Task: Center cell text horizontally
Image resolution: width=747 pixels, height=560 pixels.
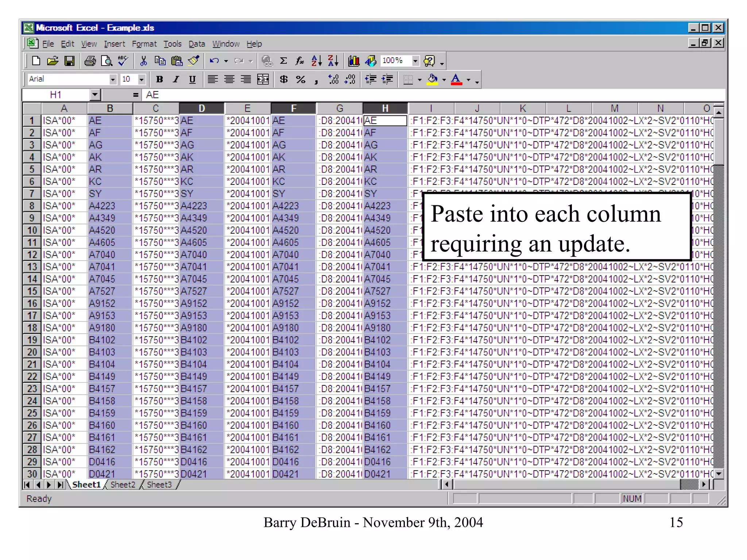Action: coord(229,79)
